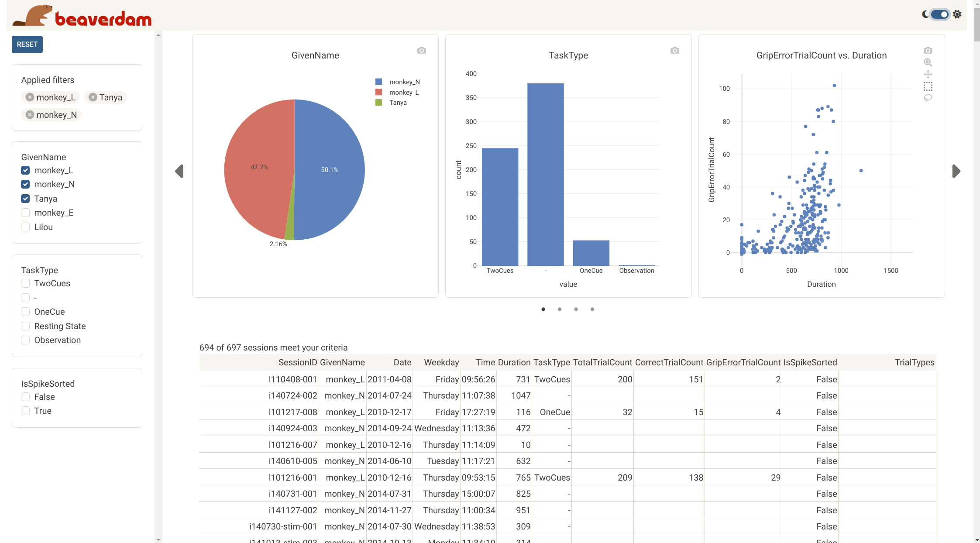Screen dimensions: 980x543
Task: Select the lasso select tool on scatter plot
Action: (x=928, y=98)
